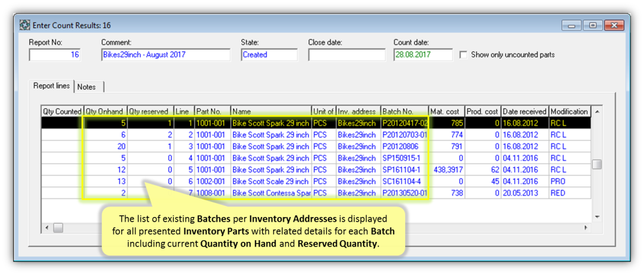The width and height of the screenshot is (644, 275).
Task: Enable Show only uncounted parts checkbox
Action: [464, 54]
